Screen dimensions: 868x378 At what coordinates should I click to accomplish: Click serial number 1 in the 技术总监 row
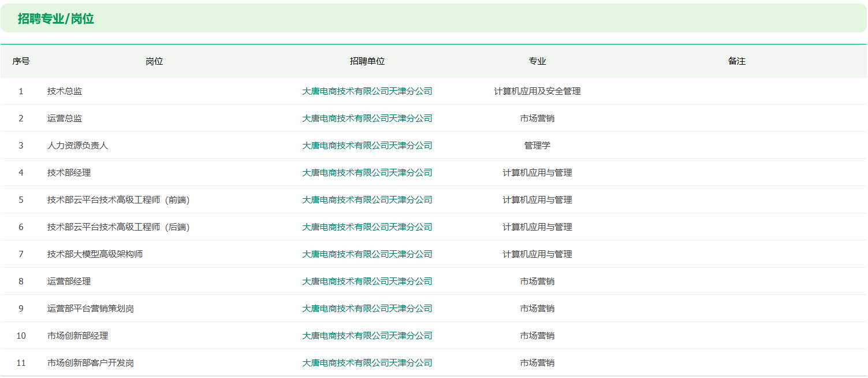(x=21, y=91)
